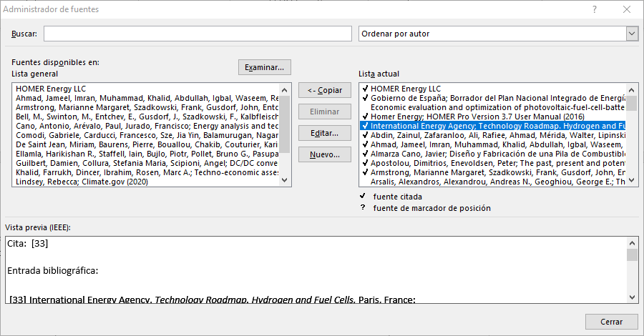Click the Examinar... button

pos(265,67)
